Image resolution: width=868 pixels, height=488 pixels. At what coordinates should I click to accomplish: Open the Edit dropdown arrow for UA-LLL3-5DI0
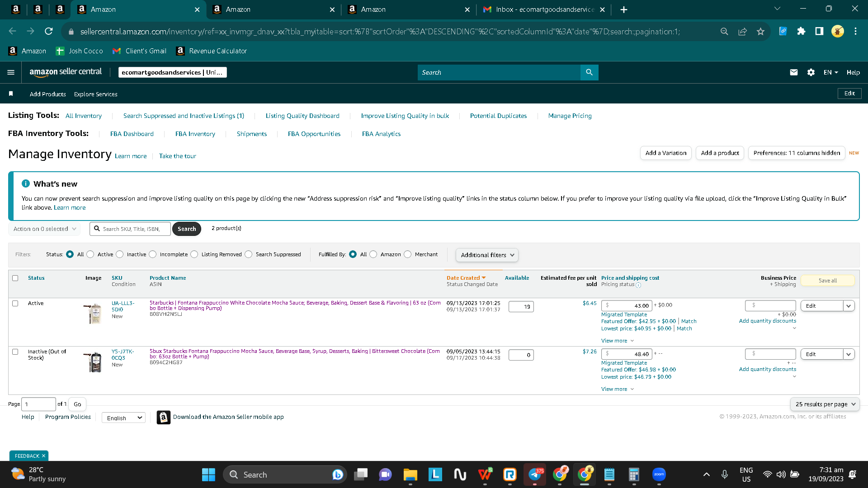[x=849, y=306]
